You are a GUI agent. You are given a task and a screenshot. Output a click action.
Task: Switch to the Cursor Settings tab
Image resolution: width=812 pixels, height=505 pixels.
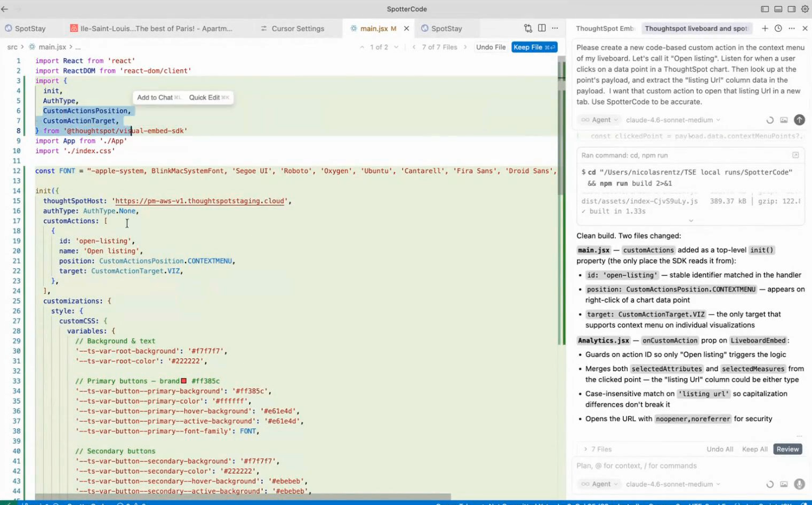(x=298, y=28)
